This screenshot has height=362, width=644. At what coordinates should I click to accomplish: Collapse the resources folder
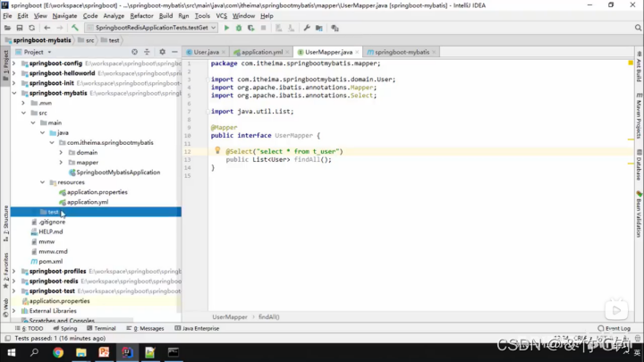click(x=42, y=182)
